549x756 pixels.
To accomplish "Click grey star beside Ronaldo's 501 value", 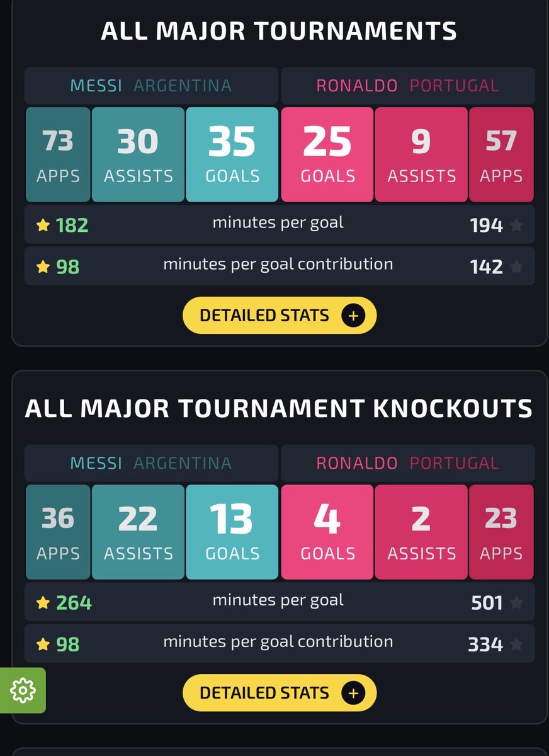I will [x=516, y=603].
